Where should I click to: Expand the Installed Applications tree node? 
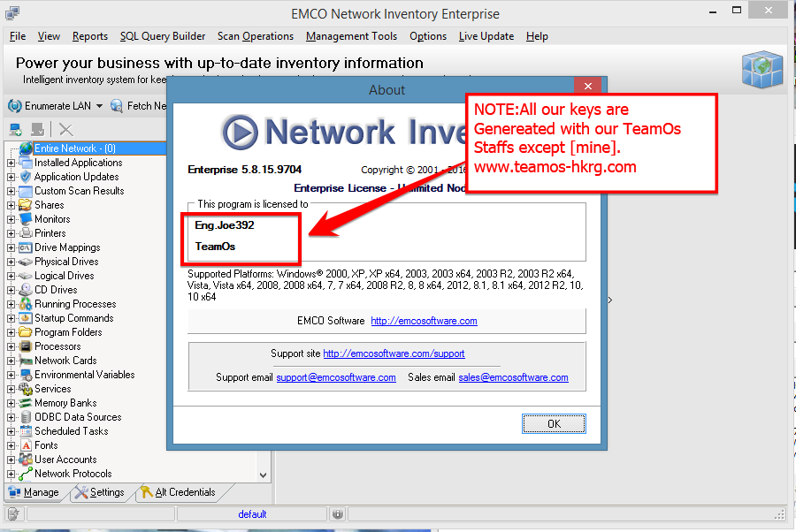pos(11,163)
